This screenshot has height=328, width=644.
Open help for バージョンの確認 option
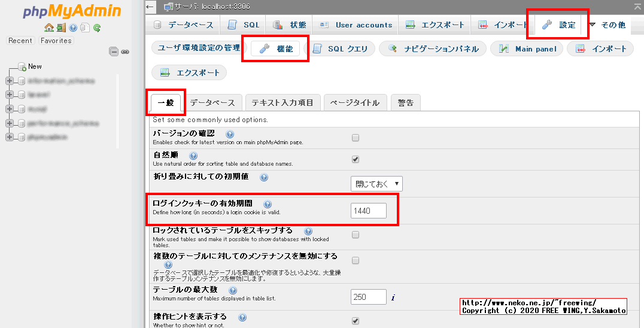pos(230,134)
